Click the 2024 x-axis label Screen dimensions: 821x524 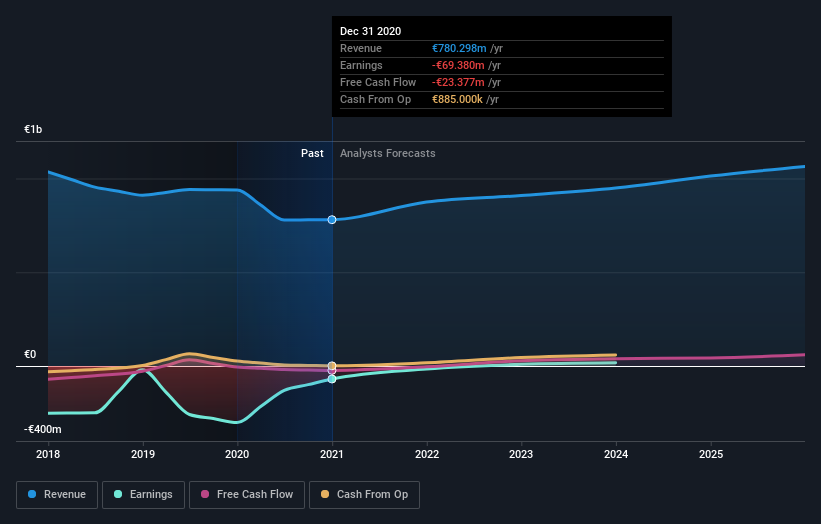[x=616, y=454]
